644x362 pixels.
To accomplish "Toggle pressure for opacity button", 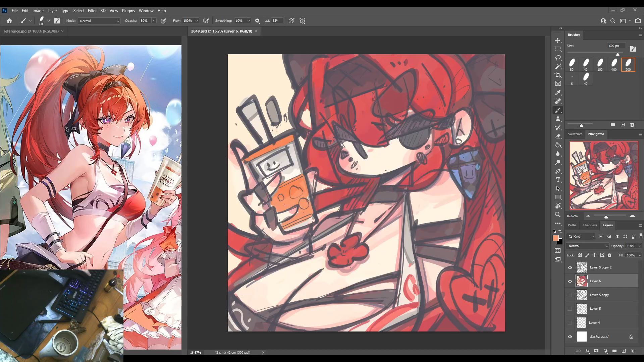I will pos(163,21).
